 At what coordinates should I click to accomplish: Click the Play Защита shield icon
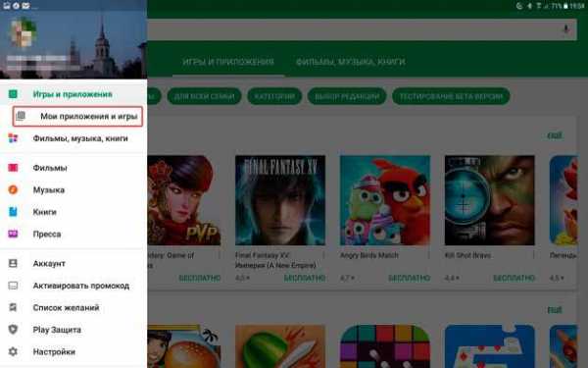[x=13, y=330]
